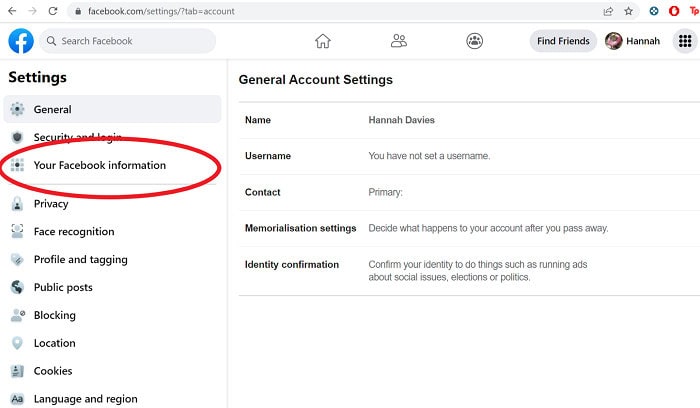Click the Find Friends button

pyautogui.click(x=563, y=41)
